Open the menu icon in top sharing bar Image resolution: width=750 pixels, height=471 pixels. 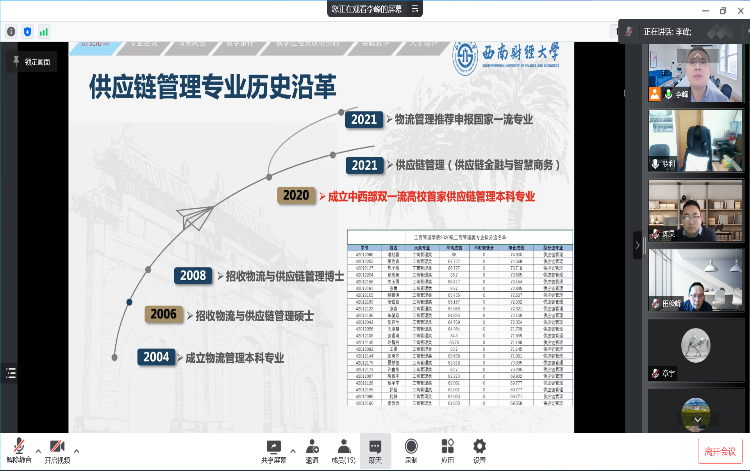[415, 8]
